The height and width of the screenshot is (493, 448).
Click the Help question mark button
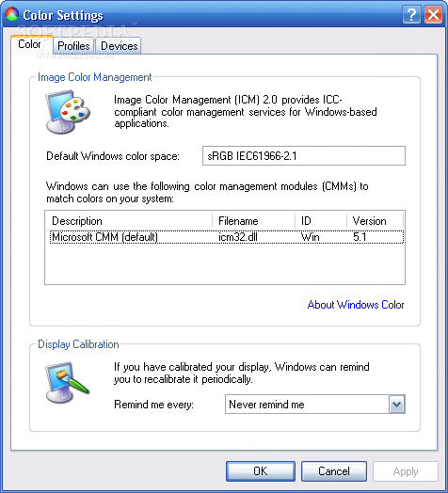tap(411, 14)
